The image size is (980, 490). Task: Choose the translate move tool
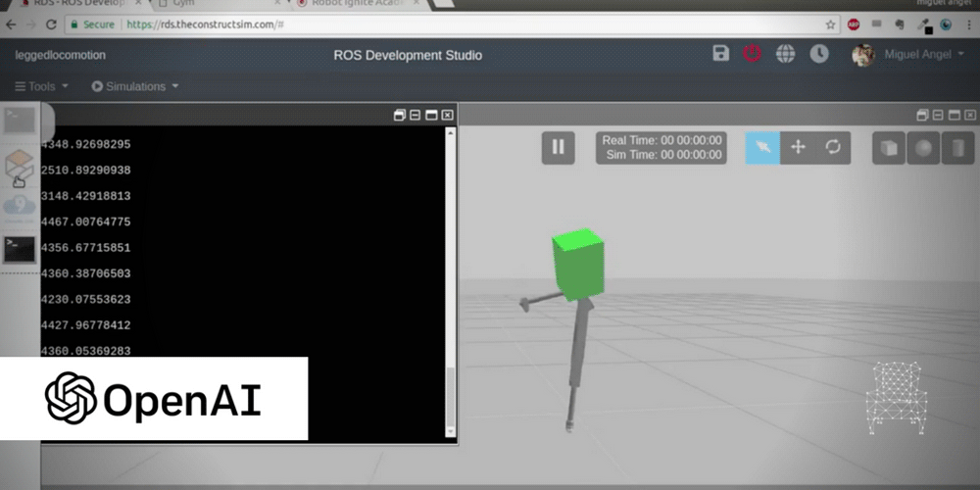pos(798,147)
